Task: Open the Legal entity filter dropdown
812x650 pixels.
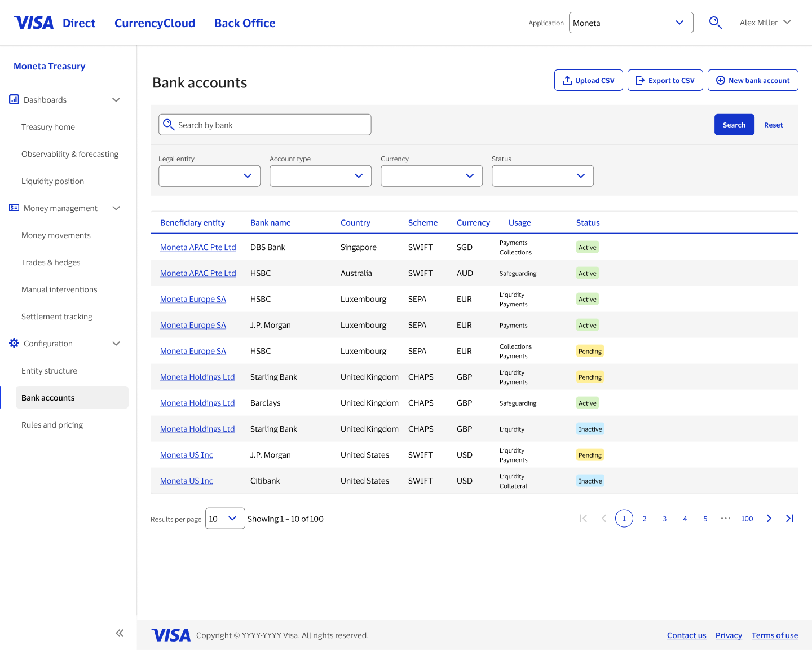Action: tap(209, 175)
